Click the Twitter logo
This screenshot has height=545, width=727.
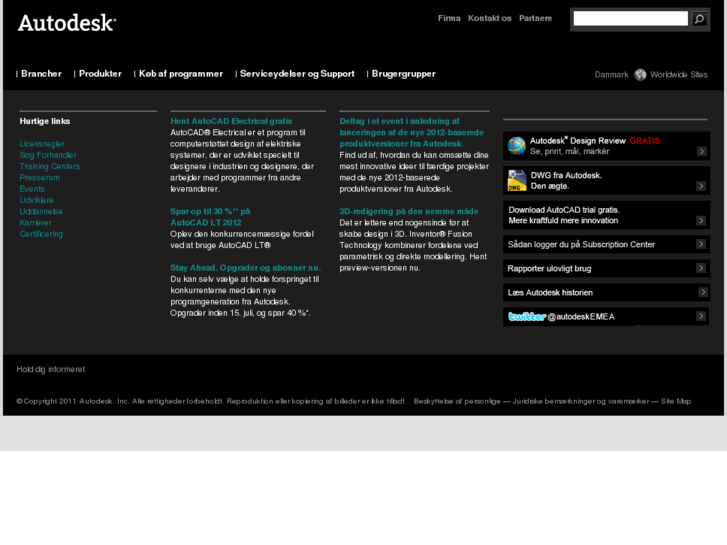(527, 316)
